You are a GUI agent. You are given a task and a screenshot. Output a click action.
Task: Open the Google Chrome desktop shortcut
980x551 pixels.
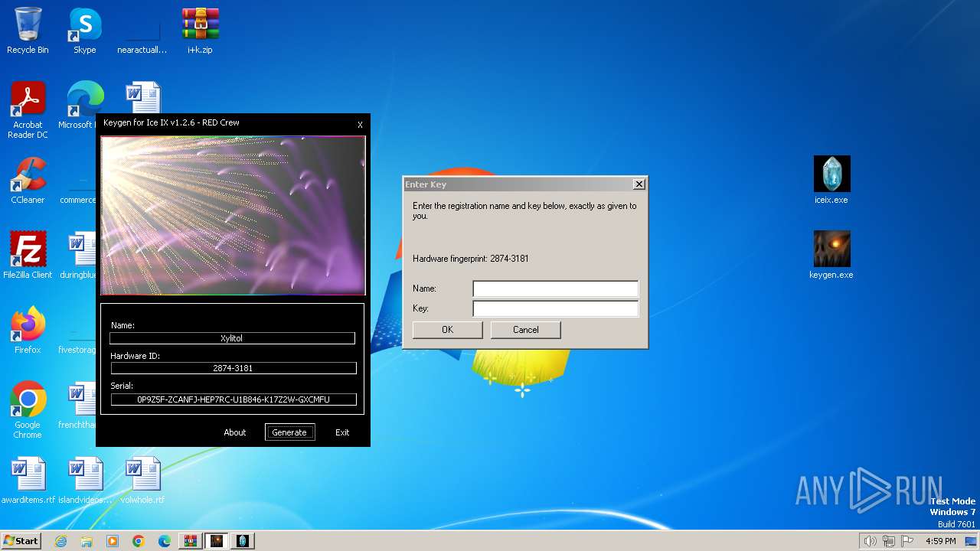tap(28, 410)
